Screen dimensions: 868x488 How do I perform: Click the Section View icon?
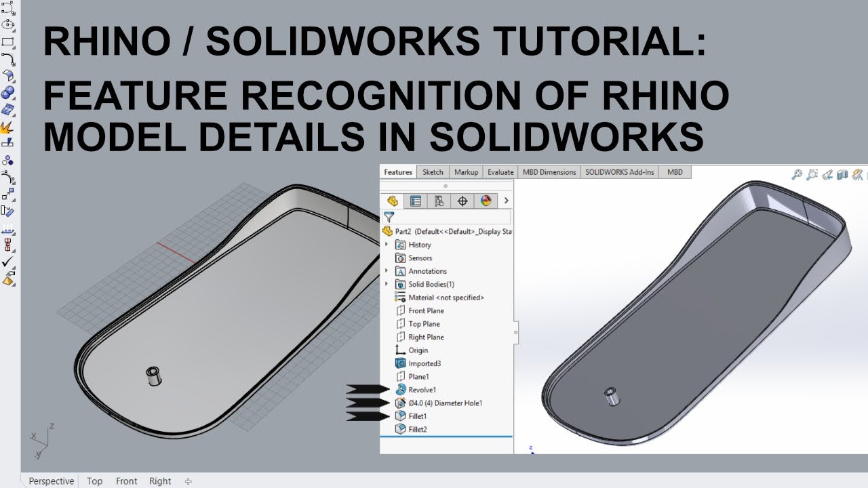843,175
